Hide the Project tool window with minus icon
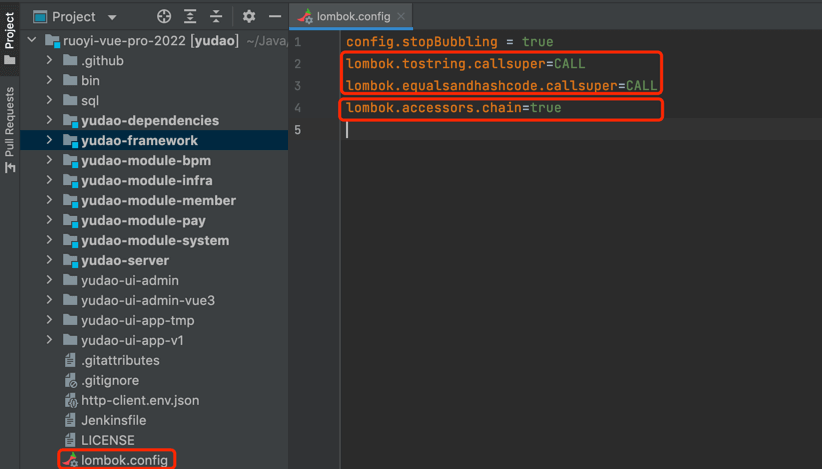The width and height of the screenshot is (822, 469). (275, 17)
